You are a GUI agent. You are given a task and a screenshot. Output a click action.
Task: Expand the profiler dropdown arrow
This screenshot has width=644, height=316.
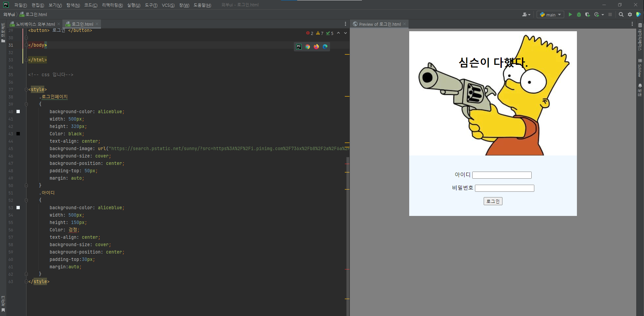603,15
